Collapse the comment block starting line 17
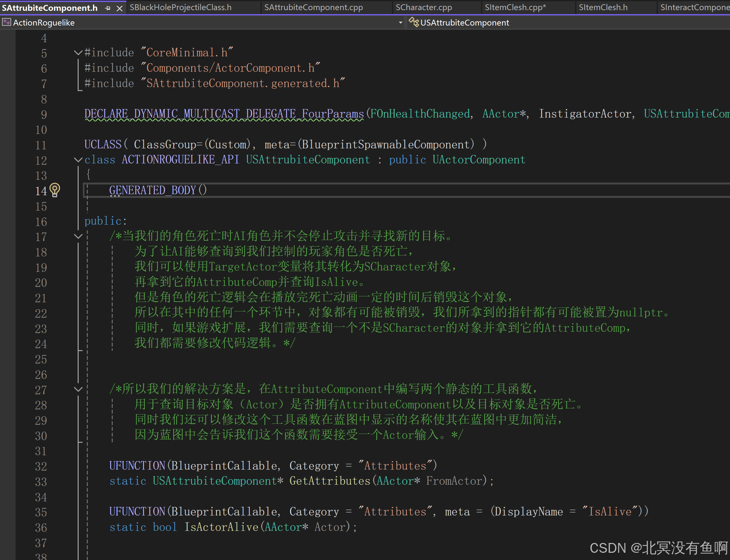 [78, 236]
